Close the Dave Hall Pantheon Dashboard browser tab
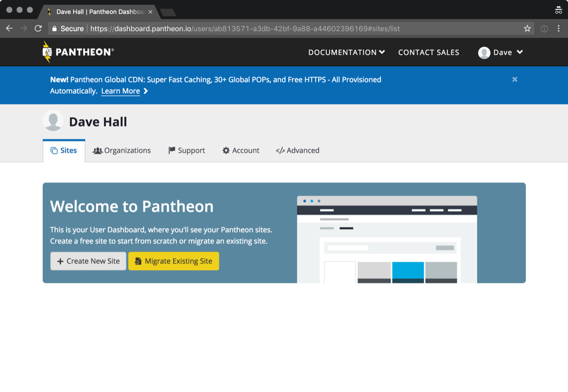Viewport: 568px width, 392px height. point(151,12)
